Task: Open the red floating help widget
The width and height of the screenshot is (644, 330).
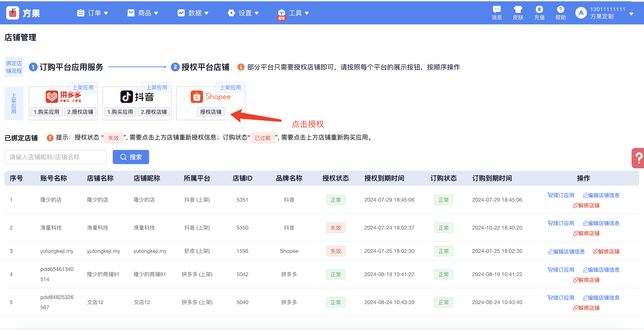Action: (x=638, y=158)
